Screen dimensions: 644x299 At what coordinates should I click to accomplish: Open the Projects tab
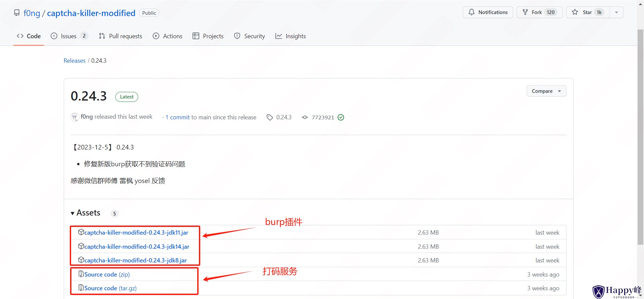208,36
